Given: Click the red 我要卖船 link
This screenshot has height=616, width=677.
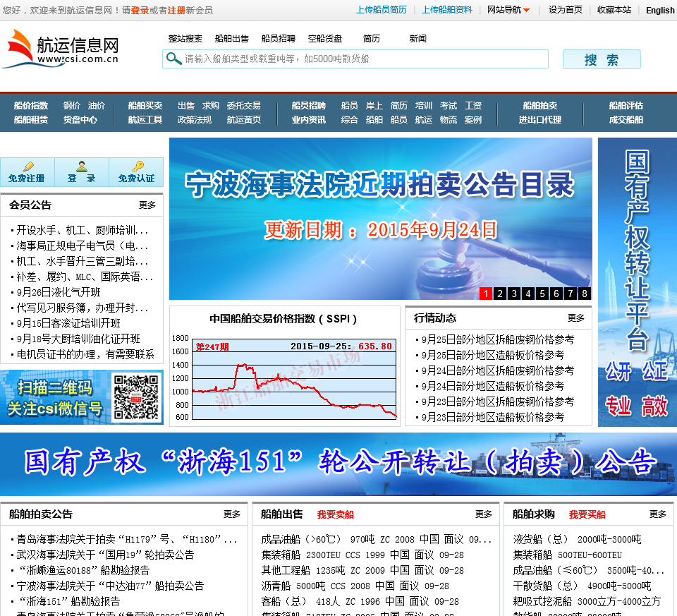Looking at the screenshot, I should pyautogui.click(x=336, y=514).
